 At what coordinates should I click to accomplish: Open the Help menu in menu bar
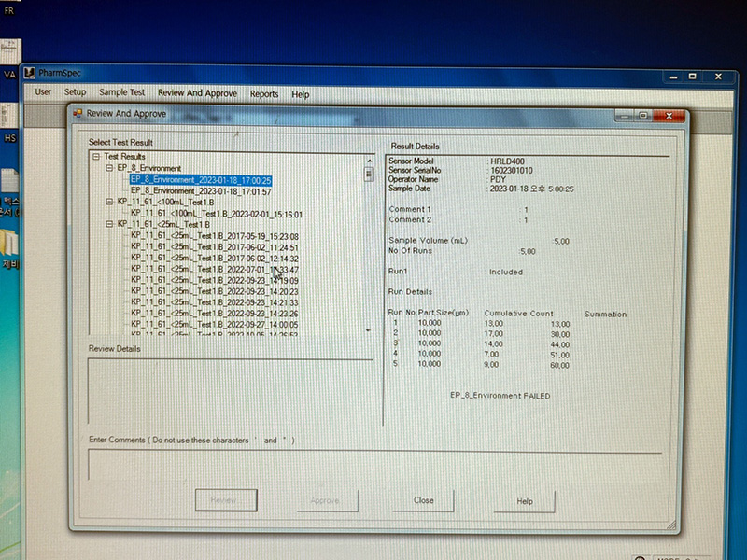[300, 94]
